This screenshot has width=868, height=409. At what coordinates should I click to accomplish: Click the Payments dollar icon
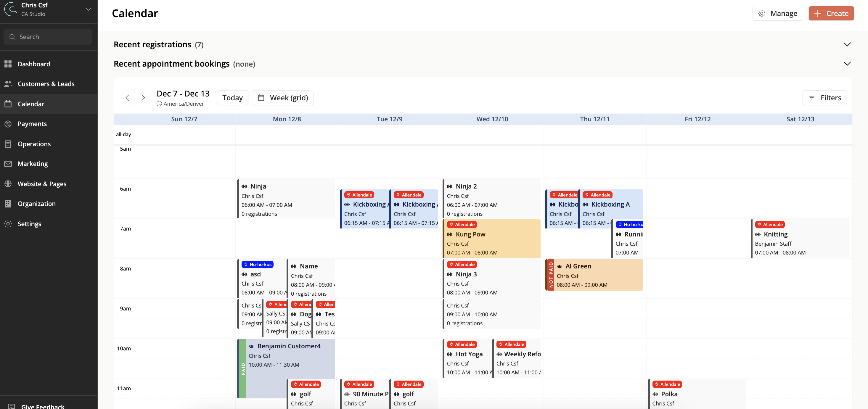[x=8, y=124]
